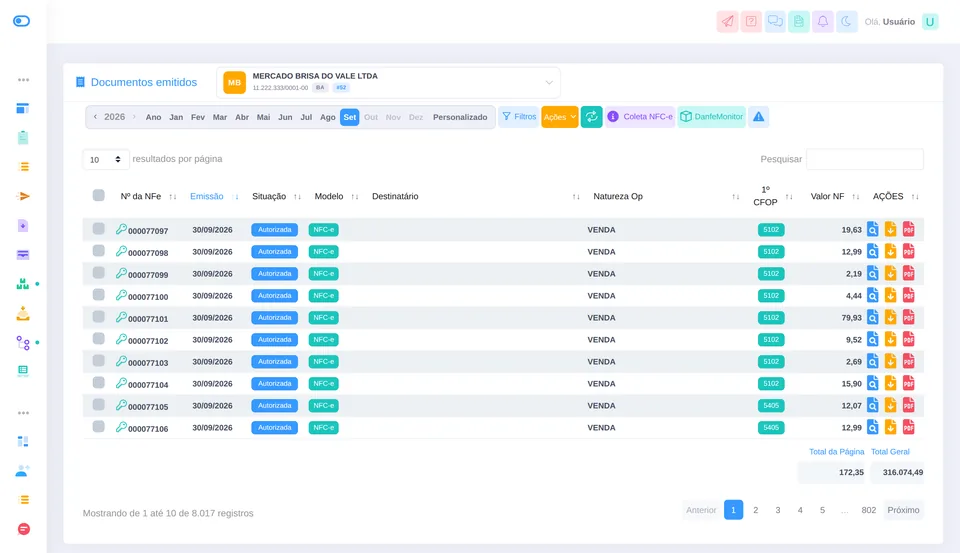Toggle the sidebar switch at top left

pyautogui.click(x=21, y=21)
